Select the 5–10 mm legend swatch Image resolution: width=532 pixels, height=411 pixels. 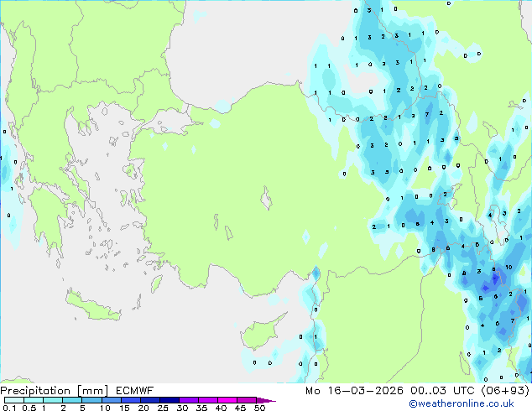(x=92, y=400)
